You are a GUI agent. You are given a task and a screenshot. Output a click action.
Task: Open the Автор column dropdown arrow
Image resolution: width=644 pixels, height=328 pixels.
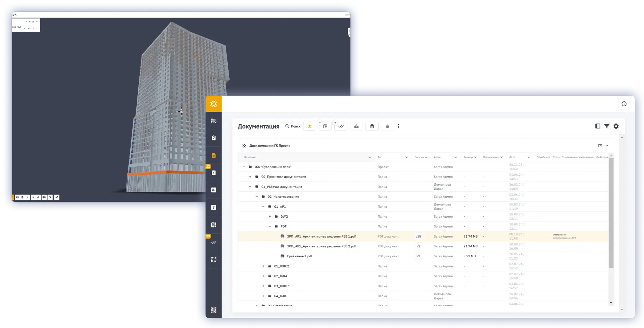tap(455, 157)
